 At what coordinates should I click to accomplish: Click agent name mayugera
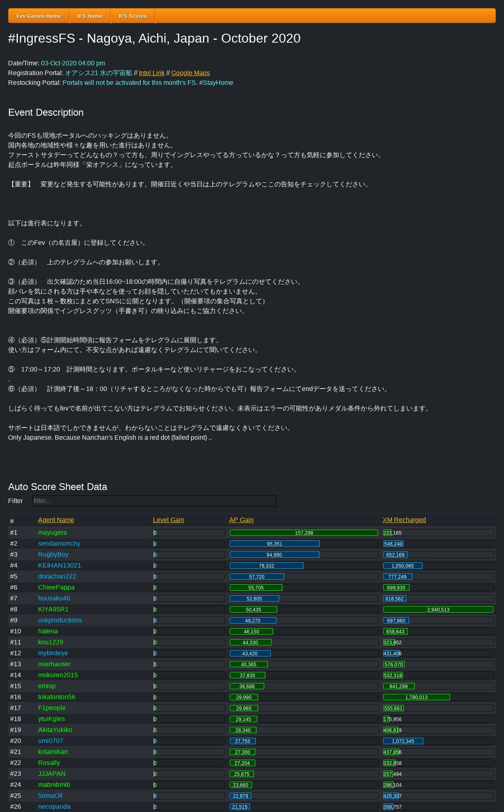(52, 533)
